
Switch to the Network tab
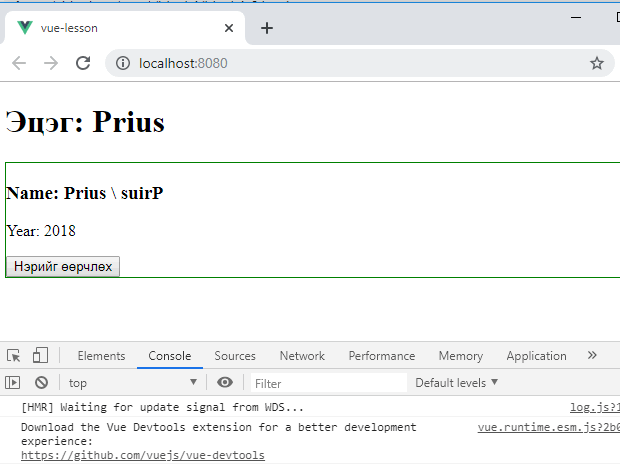click(302, 356)
